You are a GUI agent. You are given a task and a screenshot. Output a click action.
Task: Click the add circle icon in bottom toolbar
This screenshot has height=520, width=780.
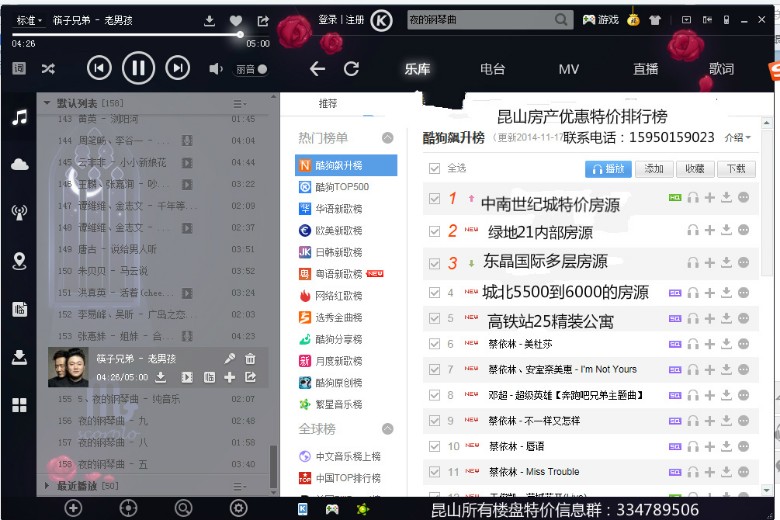73,508
